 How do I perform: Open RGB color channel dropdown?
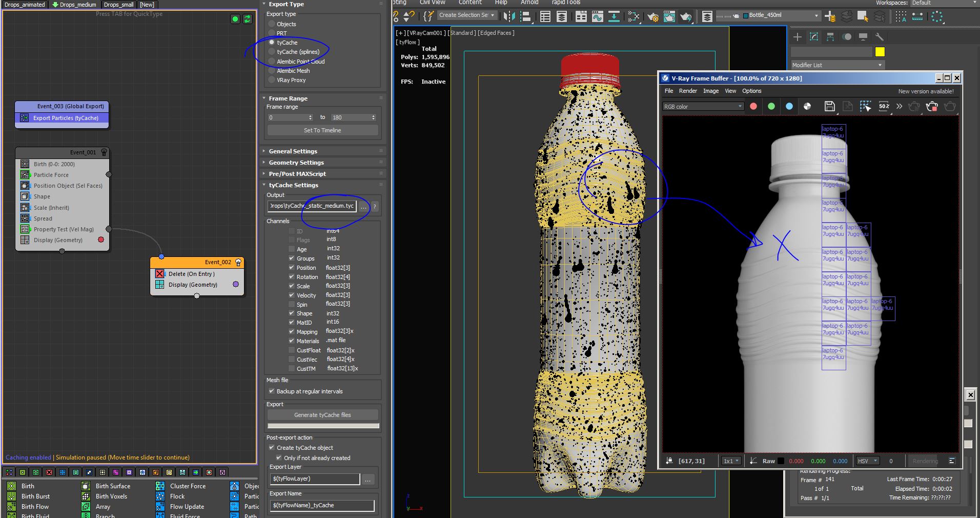click(703, 107)
